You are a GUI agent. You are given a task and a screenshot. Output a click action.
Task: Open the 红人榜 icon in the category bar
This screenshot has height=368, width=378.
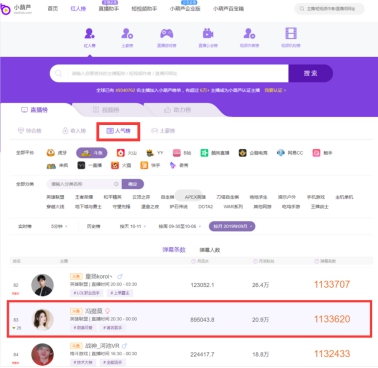coord(89,34)
